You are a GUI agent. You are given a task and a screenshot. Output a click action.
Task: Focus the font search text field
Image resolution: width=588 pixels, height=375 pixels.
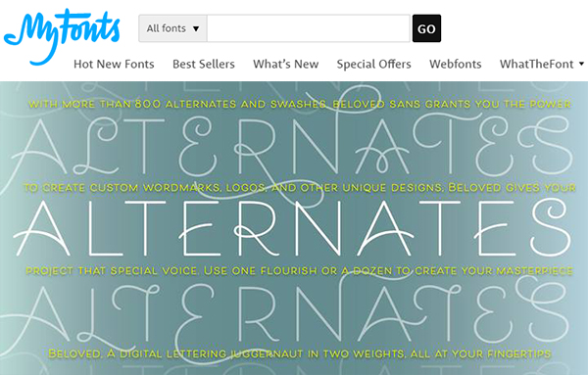(x=309, y=28)
